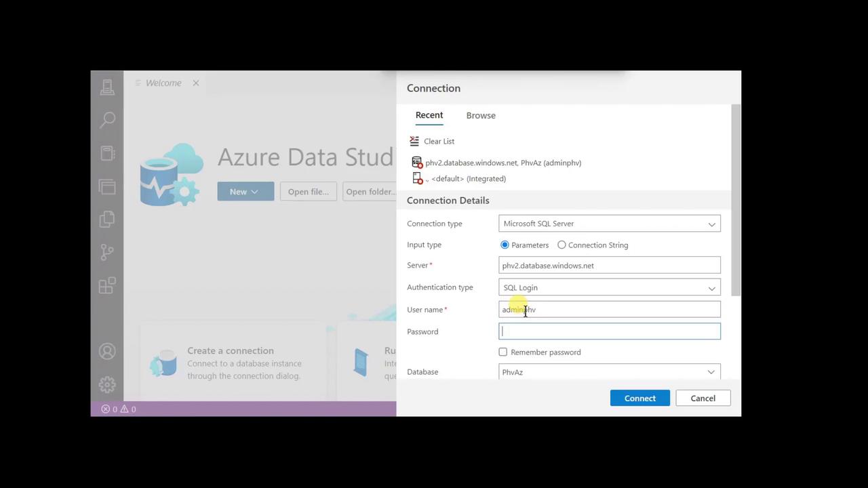Viewport: 868px width, 488px height.
Task: Click the stacked-windows icon in activity bar
Action: (107, 186)
